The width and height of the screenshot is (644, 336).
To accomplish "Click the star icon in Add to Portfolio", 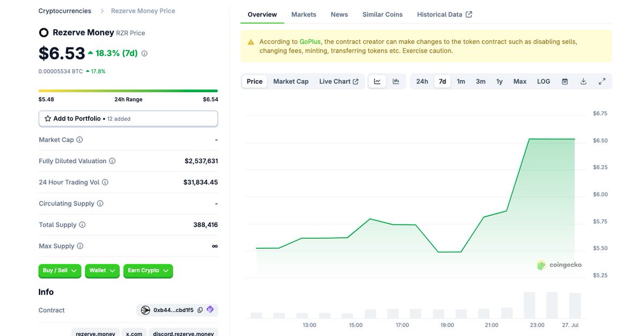I will pos(48,119).
